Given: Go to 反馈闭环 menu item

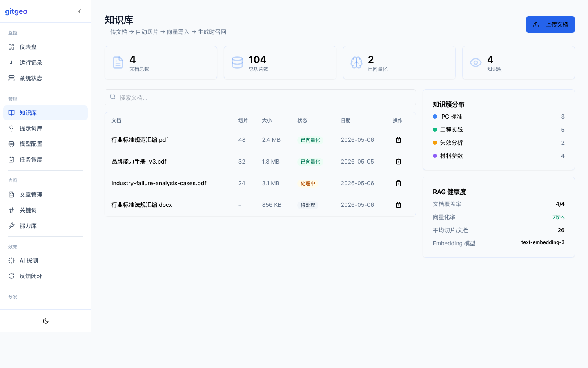Looking at the screenshot, I should pos(45,276).
